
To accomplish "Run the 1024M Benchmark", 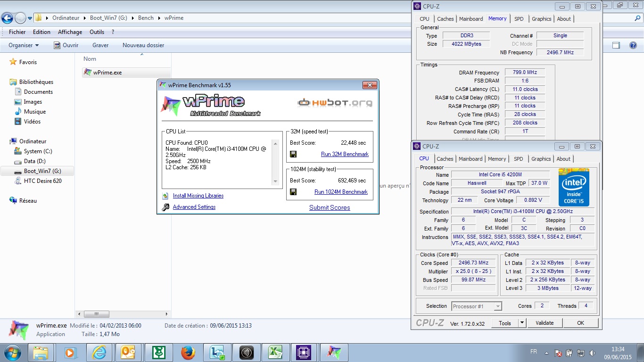I will point(341,192).
